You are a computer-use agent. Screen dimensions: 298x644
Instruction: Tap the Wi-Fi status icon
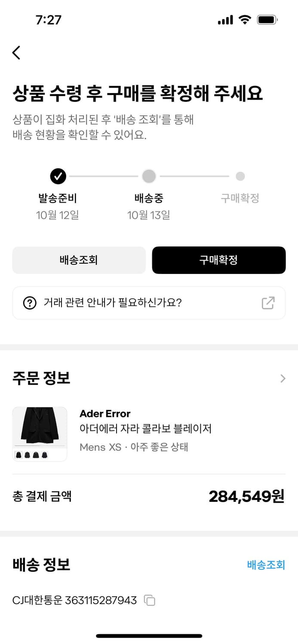tap(245, 20)
